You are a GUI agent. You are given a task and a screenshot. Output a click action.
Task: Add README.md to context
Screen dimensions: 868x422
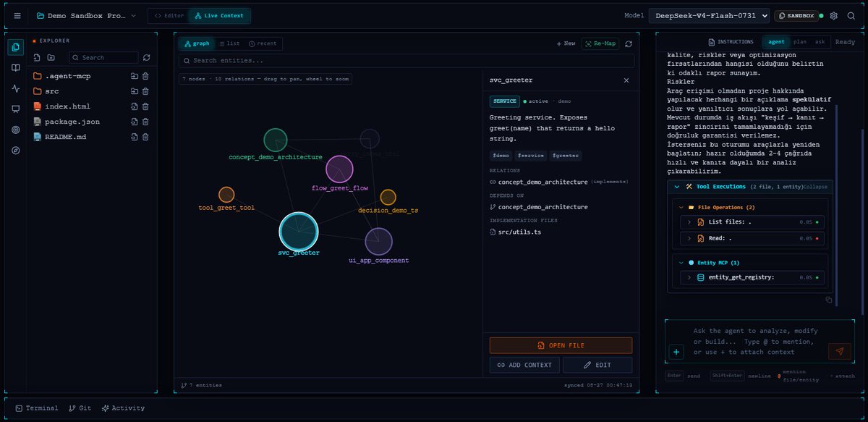[135, 137]
